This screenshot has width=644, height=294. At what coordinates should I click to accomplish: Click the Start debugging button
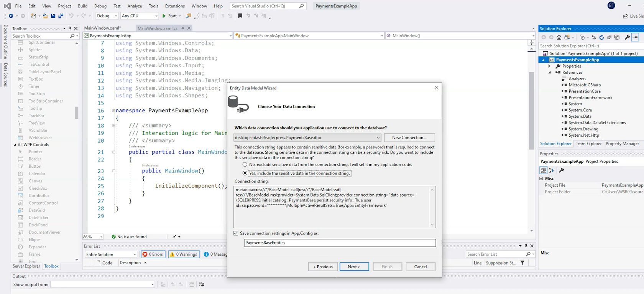(x=169, y=16)
